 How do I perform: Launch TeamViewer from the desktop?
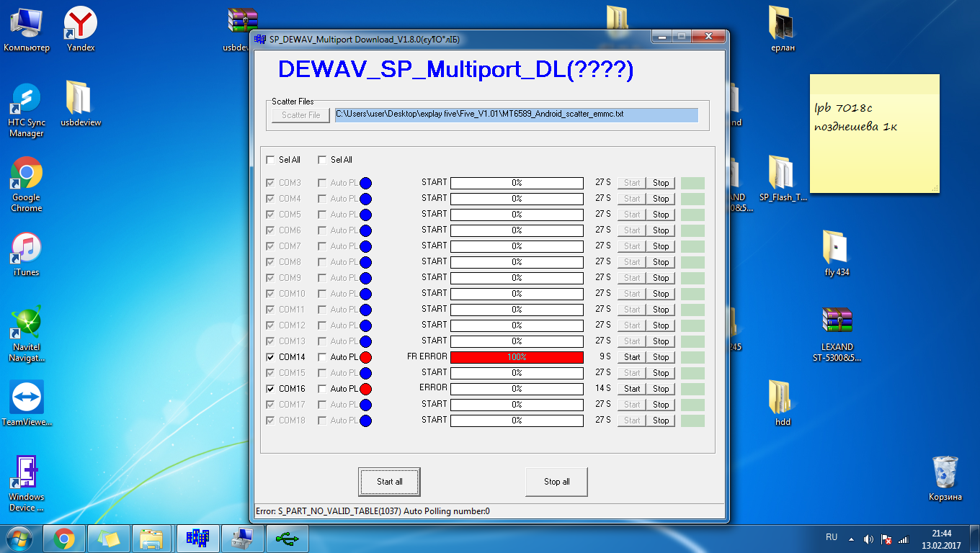pyautogui.click(x=27, y=397)
